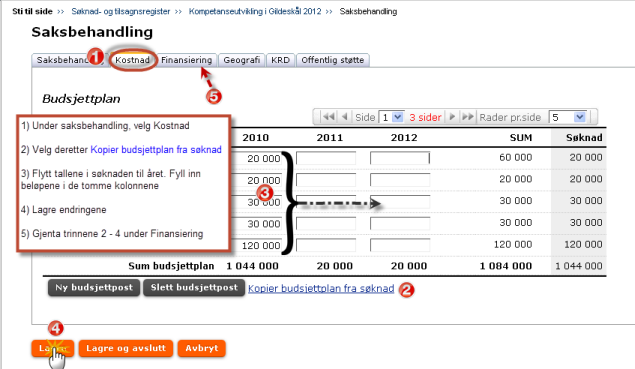635x369 pixels.
Task: Open Kompetanseutvikling i Gildeskål 2012 breadcrumb
Action: (255, 11)
